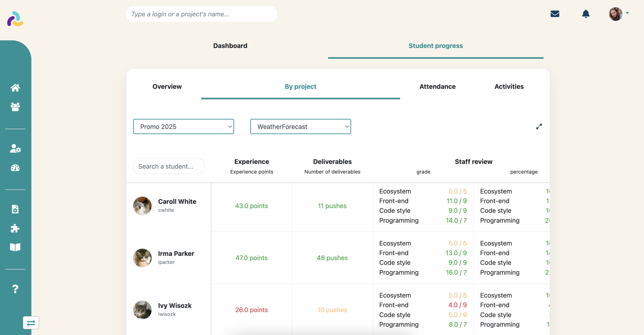Open the user settings icon in sidebar

(x=15, y=148)
